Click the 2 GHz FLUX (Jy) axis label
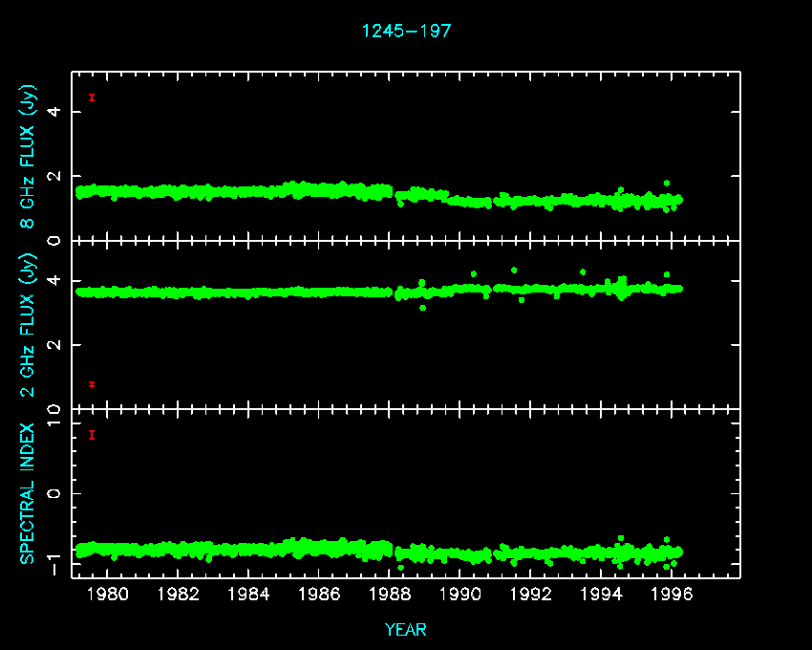This screenshot has width=812, height=650. coord(29,325)
